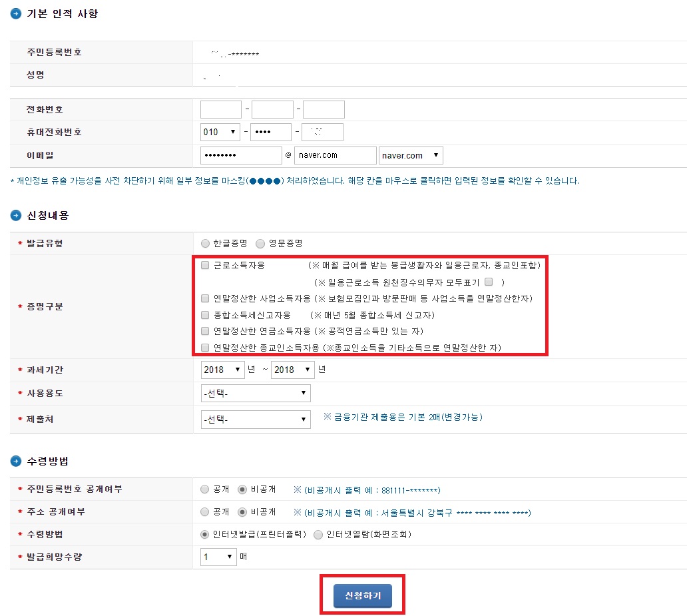The width and height of the screenshot is (687, 616).
Task: Select 인터넷발급(프린터출력) option
Action: click(x=204, y=535)
